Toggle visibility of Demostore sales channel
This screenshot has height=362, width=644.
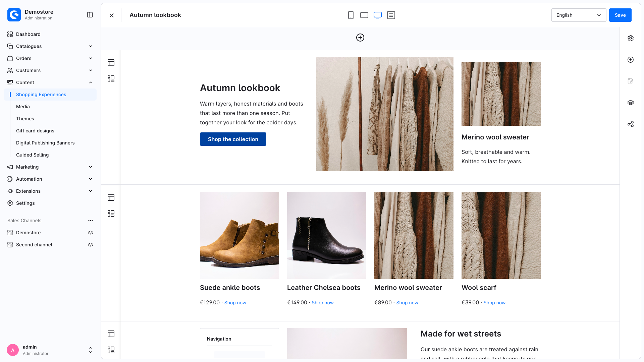(x=91, y=233)
